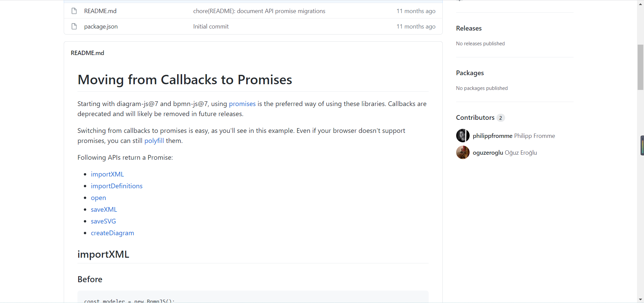Image resolution: width=644 pixels, height=303 pixels.
Task: Open the package.json file
Action: point(101,26)
